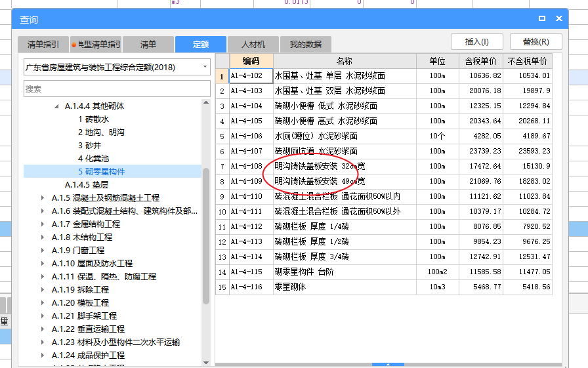Click the 名称 column header
The width and height of the screenshot is (588, 368).
(345, 61)
